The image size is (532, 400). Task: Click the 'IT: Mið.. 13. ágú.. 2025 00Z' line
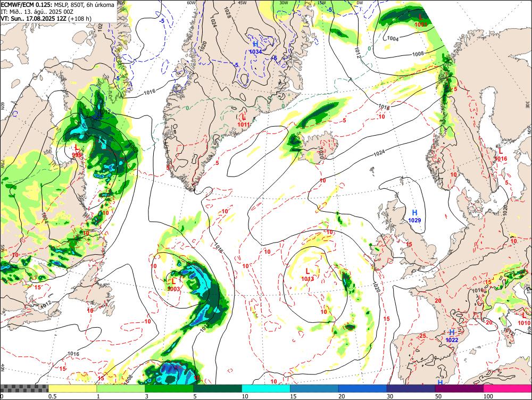click(x=37, y=12)
